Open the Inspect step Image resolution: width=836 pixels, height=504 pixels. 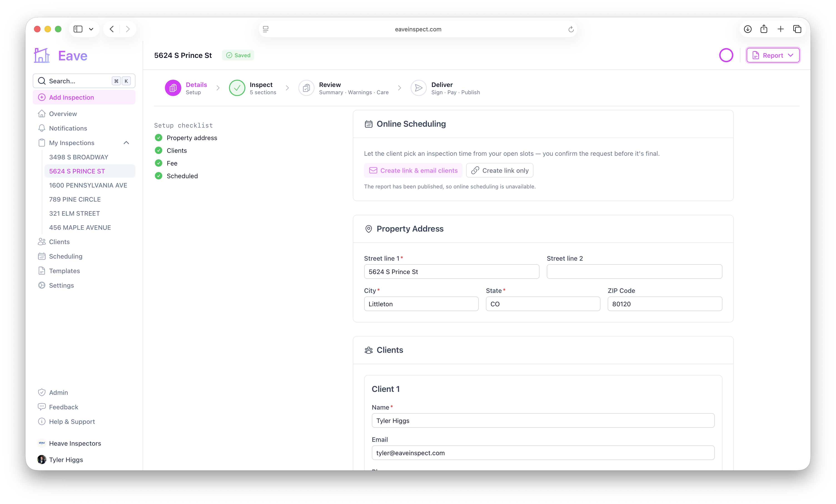coord(252,88)
